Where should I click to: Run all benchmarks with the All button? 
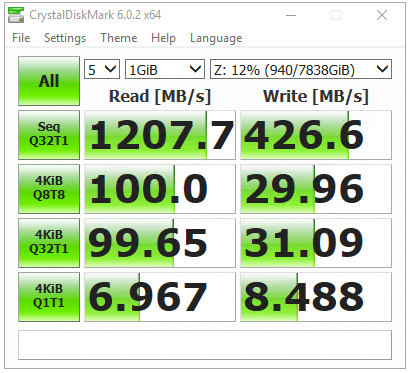pyautogui.click(x=49, y=81)
